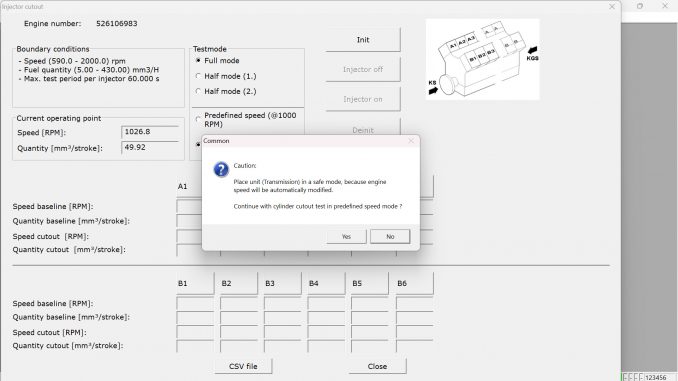
Task: Select the B6 cylinder button
Action: tap(414, 283)
